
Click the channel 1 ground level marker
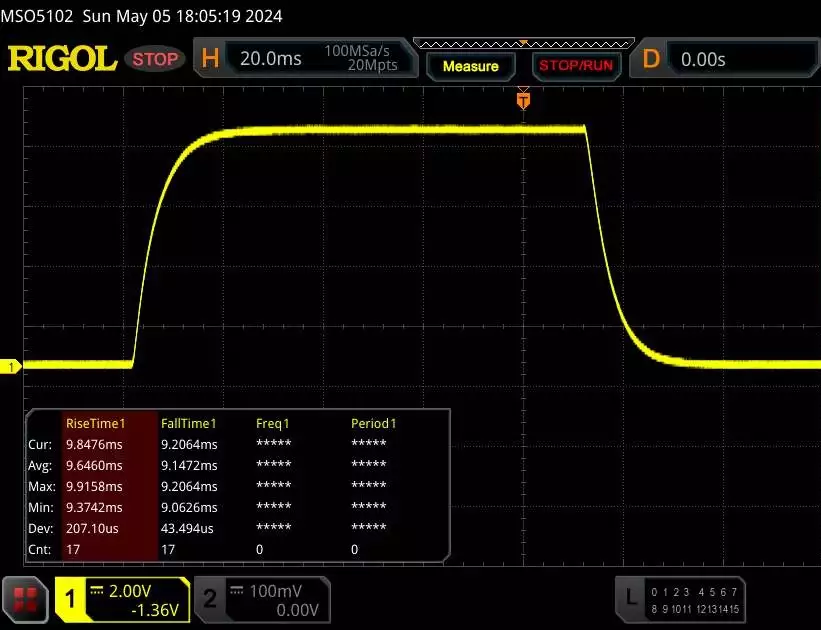click(10, 367)
